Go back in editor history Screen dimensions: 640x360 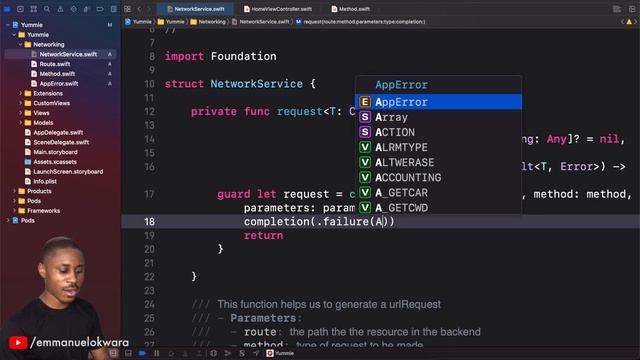pos(139,9)
